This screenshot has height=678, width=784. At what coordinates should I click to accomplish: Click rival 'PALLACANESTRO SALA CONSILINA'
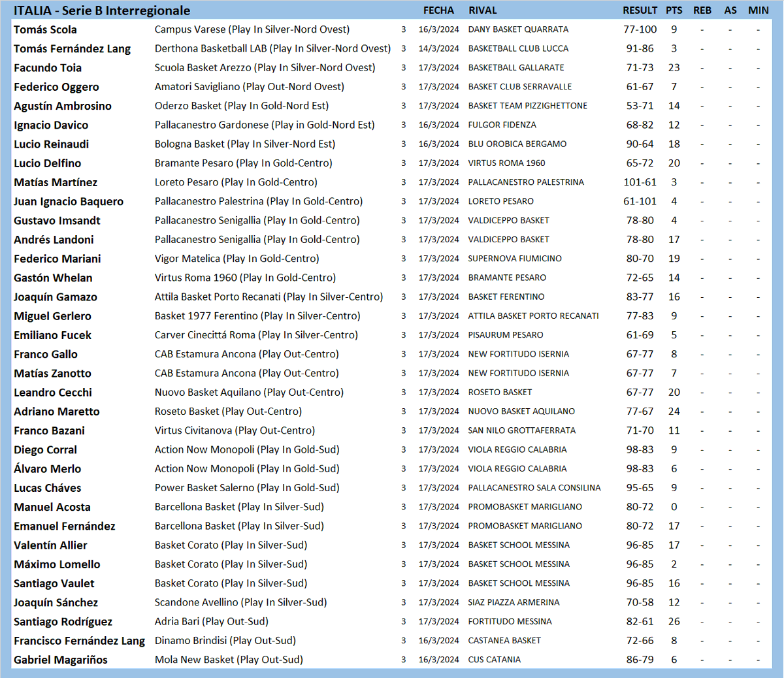pyautogui.click(x=534, y=488)
